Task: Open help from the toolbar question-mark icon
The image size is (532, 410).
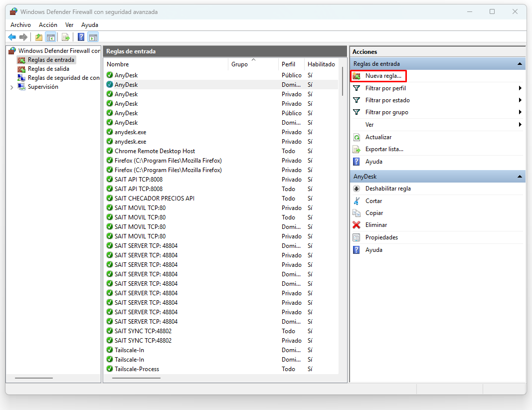Action: [81, 37]
